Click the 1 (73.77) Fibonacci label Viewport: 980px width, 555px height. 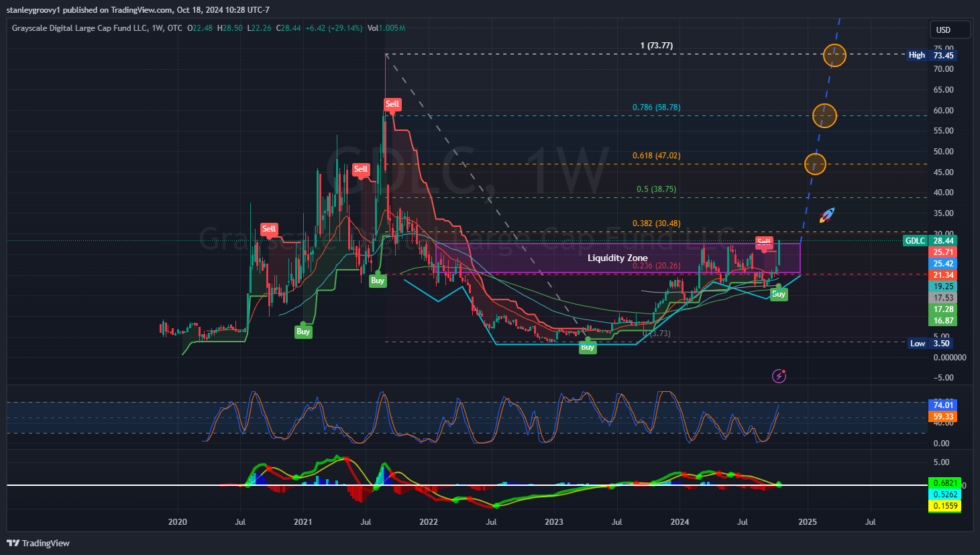pos(657,46)
